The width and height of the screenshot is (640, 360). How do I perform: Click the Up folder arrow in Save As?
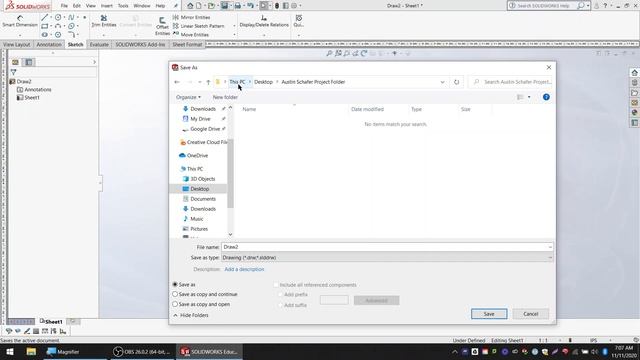[x=208, y=82]
